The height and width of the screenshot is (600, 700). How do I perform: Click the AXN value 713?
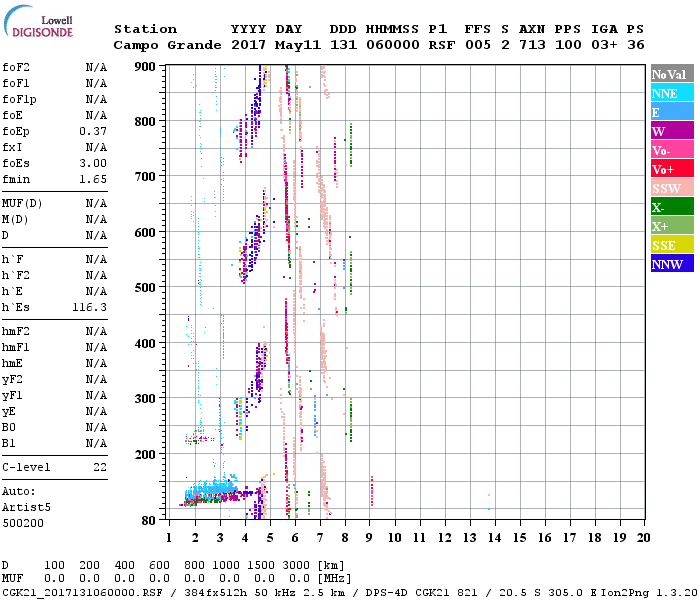[x=532, y=45]
